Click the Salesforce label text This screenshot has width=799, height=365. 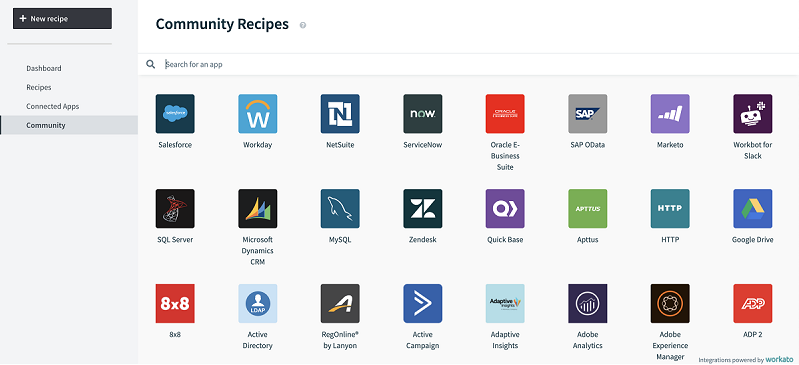pos(175,145)
